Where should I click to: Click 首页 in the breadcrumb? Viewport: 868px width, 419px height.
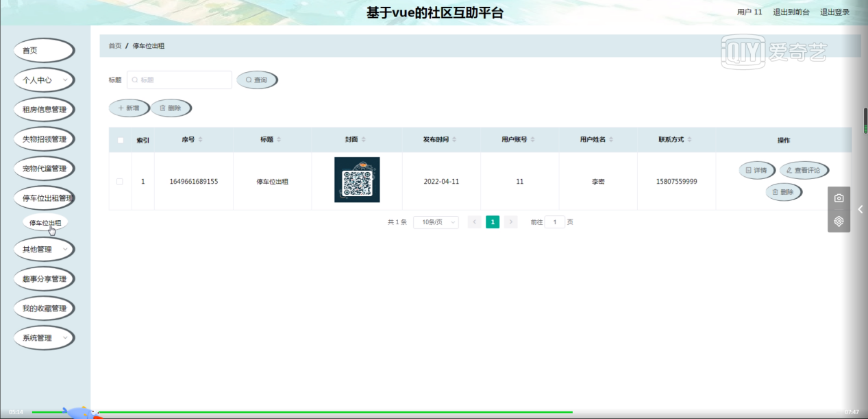[115, 46]
